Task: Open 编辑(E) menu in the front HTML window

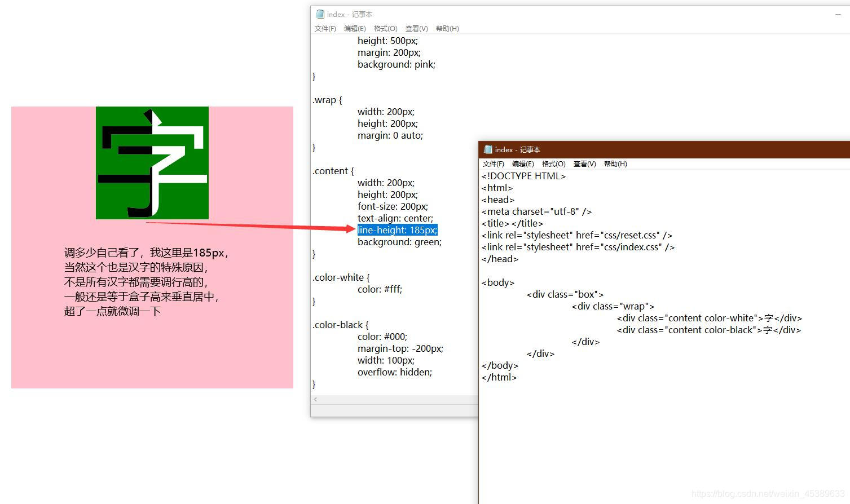Action: point(523,164)
